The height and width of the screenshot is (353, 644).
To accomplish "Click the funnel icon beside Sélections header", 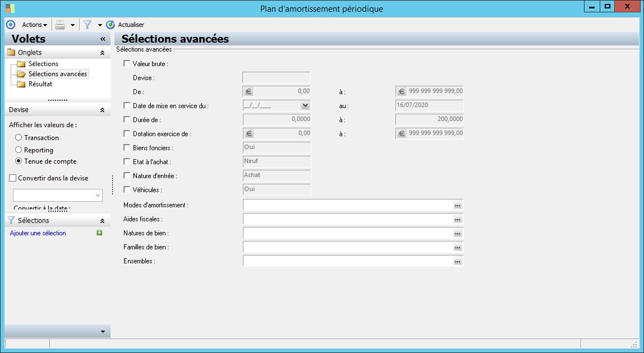I will [x=11, y=220].
